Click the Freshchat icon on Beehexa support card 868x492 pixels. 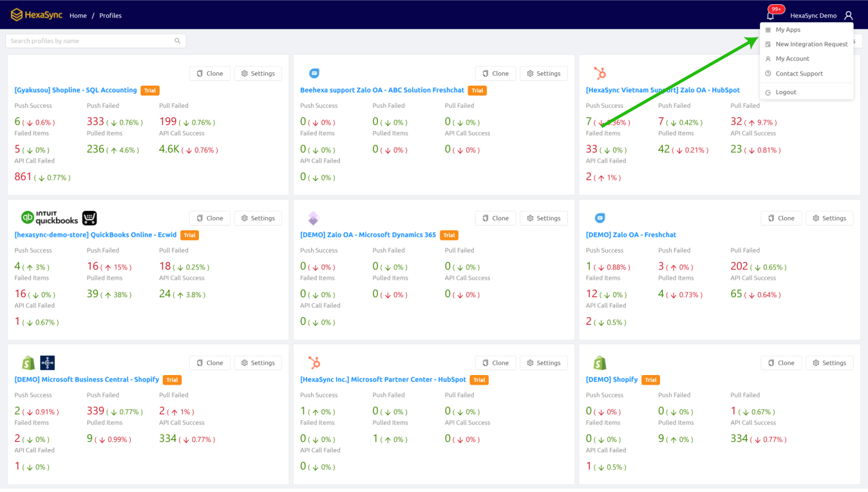pos(314,74)
